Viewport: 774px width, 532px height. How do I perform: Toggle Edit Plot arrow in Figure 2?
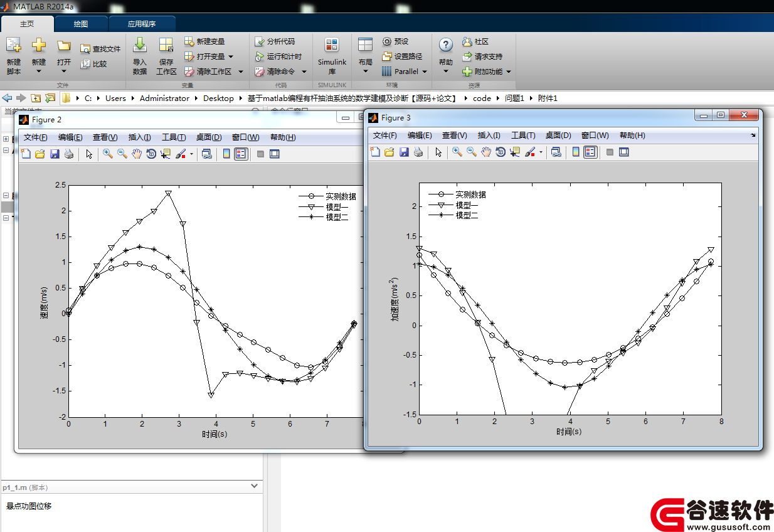coord(89,154)
